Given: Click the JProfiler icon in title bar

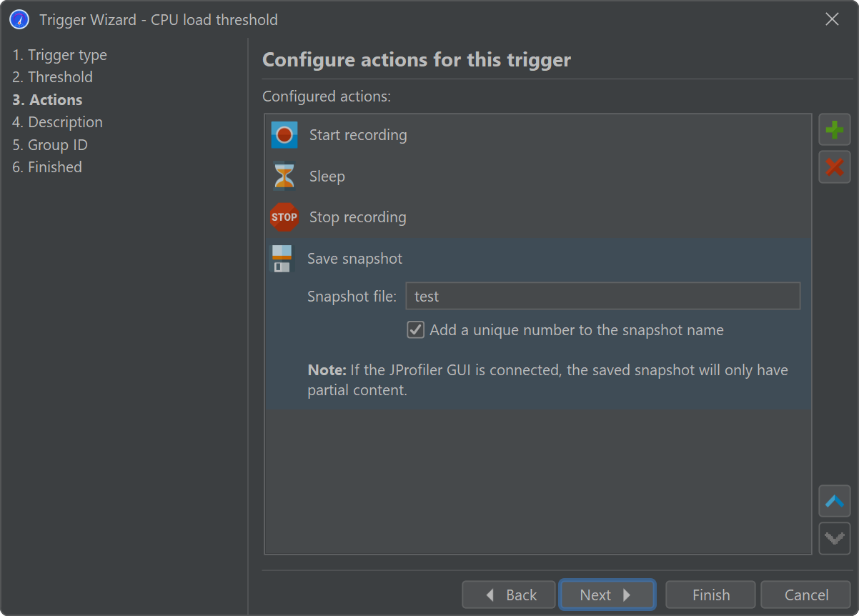Looking at the screenshot, I should [19, 19].
